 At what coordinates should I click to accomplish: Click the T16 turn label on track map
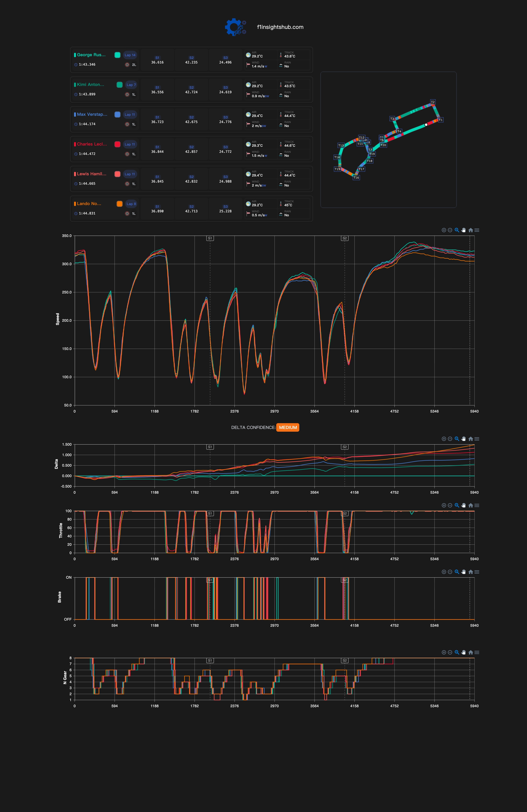click(356, 177)
